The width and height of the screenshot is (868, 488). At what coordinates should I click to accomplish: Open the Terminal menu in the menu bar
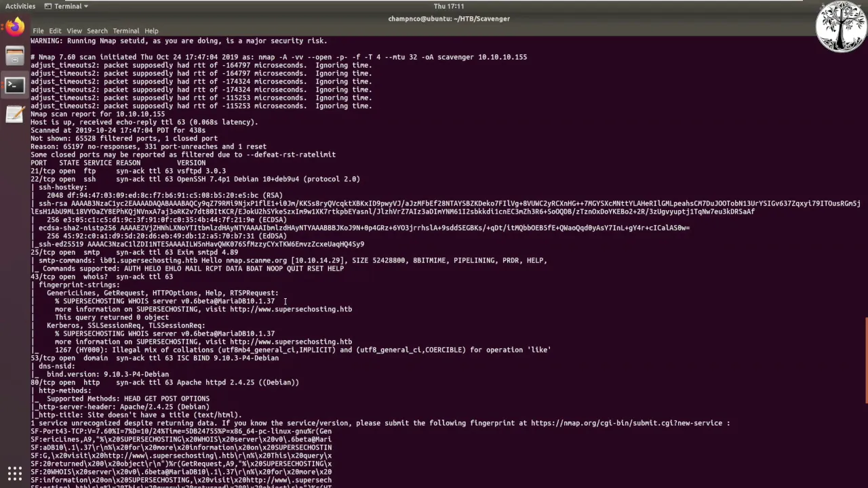click(x=126, y=30)
